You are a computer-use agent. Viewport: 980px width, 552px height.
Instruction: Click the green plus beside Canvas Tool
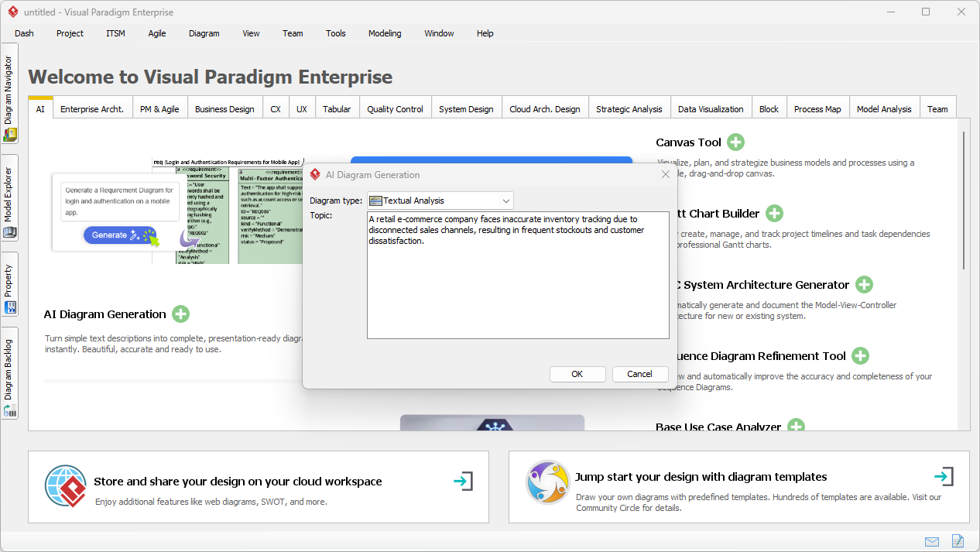point(735,142)
